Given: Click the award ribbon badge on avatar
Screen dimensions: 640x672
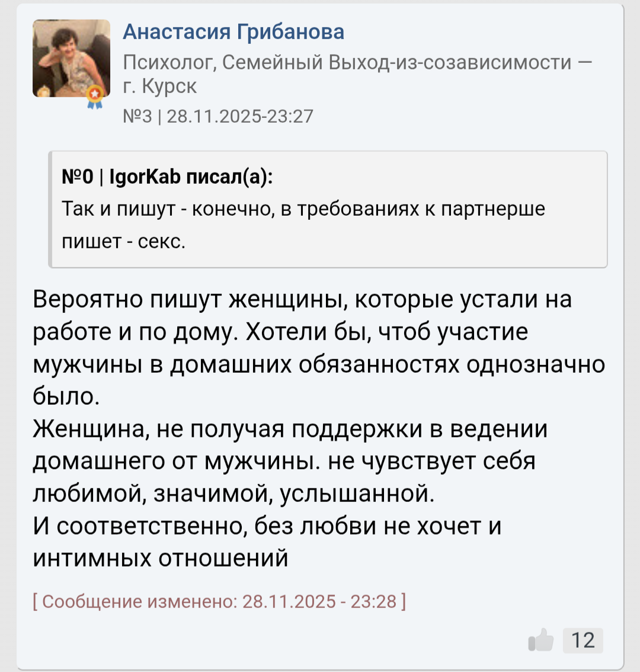Looking at the screenshot, I should tap(94, 96).
